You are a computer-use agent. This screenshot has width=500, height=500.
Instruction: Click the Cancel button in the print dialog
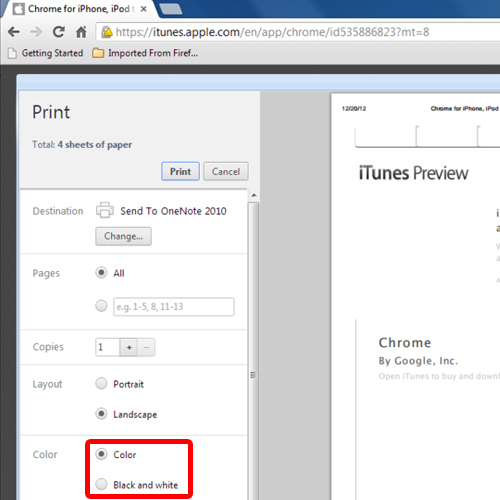pos(226,171)
